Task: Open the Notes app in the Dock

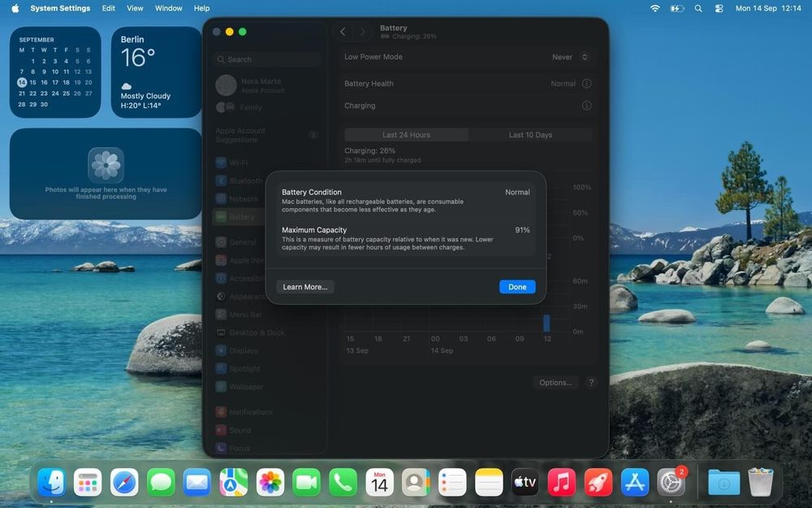Action: pyautogui.click(x=489, y=482)
